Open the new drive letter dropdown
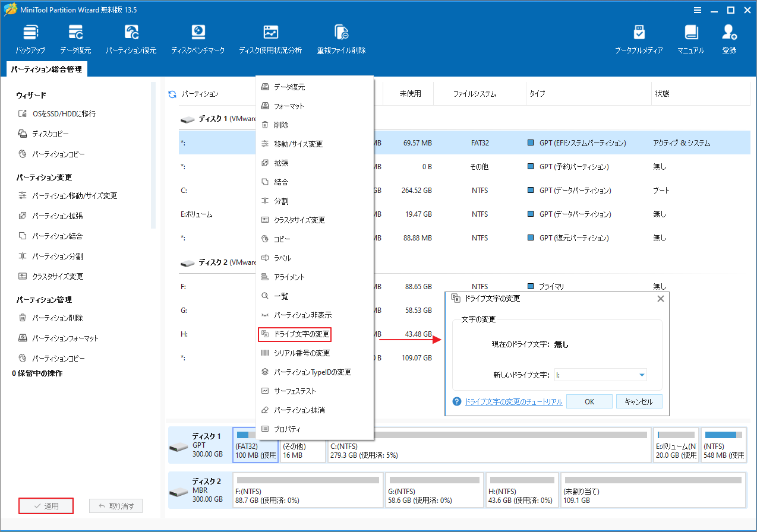The height and width of the screenshot is (532, 757). click(641, 375)
